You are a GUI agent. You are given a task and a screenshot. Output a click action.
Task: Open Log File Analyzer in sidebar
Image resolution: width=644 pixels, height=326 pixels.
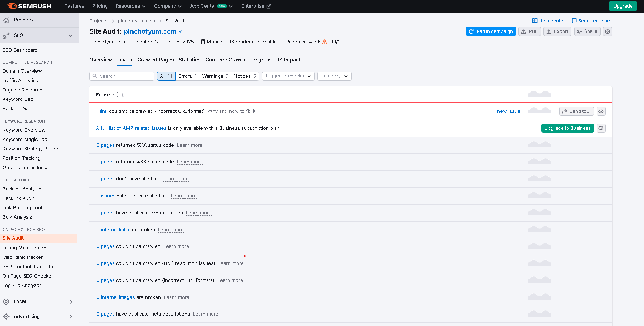22,286
